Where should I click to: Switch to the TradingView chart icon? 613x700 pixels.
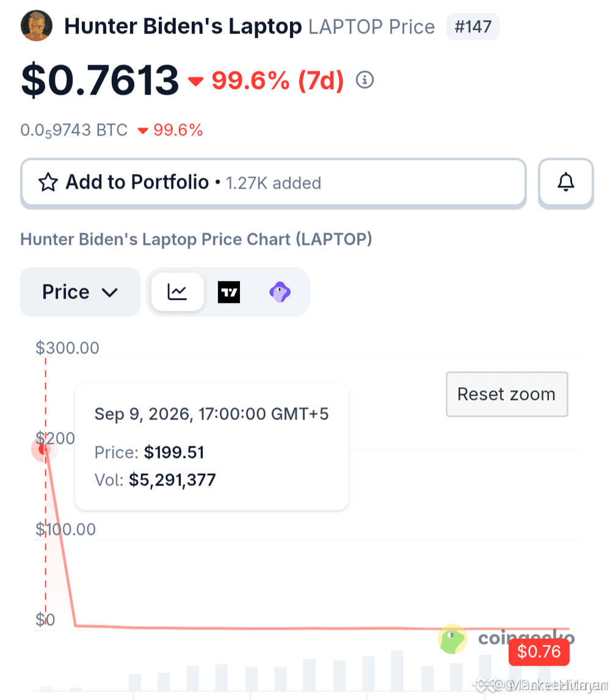(229, 292)
